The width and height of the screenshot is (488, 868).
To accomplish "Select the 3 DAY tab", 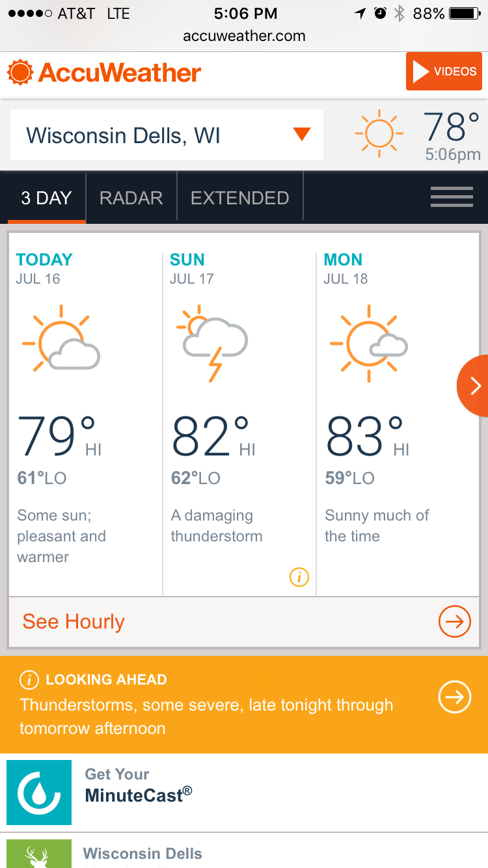I will [x=46, y=198].
